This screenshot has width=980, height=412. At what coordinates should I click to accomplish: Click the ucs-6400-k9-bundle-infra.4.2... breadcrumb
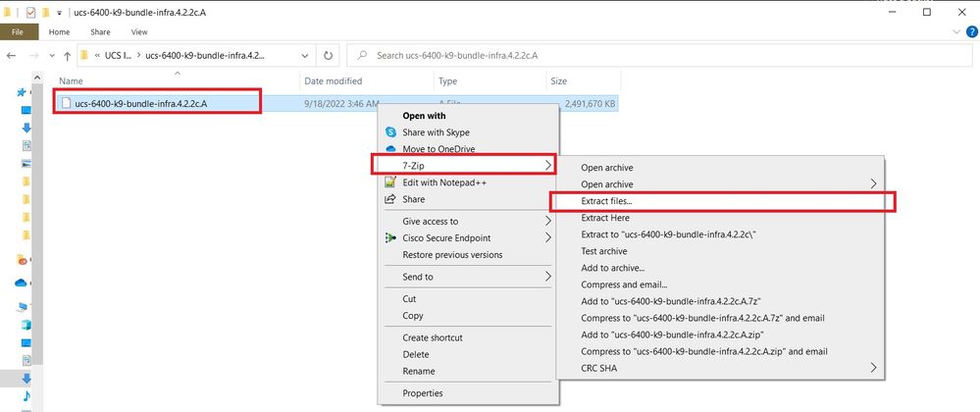point(205,56)
